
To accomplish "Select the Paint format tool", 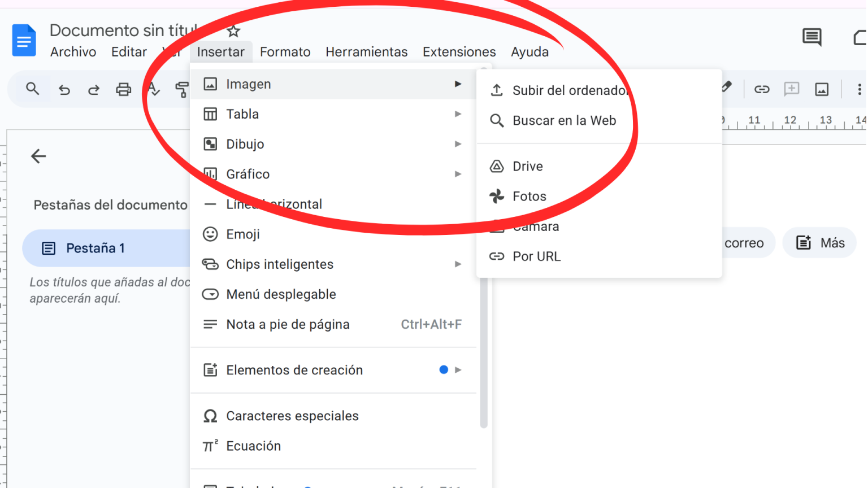I will [x=182, y=89].
